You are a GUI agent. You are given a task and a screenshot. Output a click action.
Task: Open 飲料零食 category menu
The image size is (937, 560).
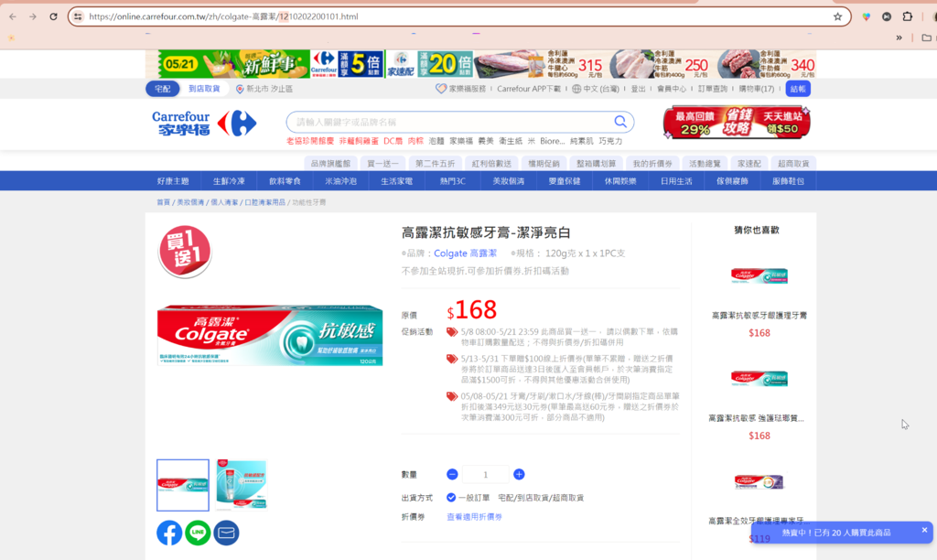point(285,181)
